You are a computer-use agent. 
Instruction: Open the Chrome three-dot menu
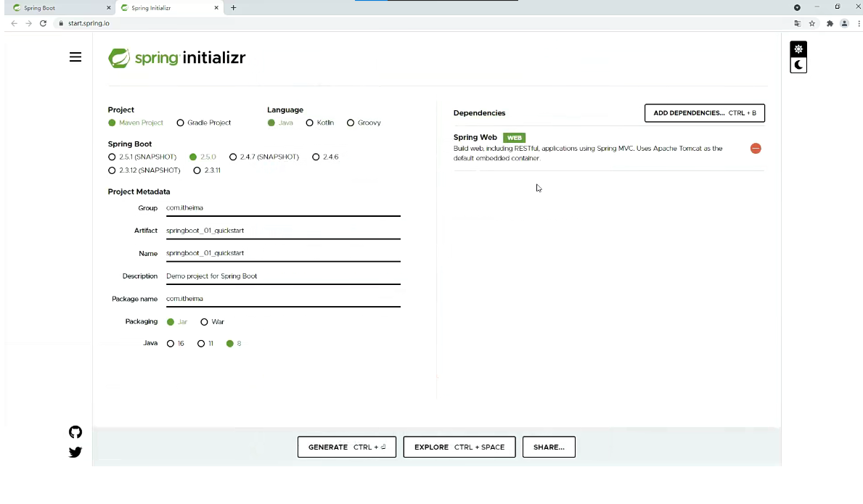859,23
